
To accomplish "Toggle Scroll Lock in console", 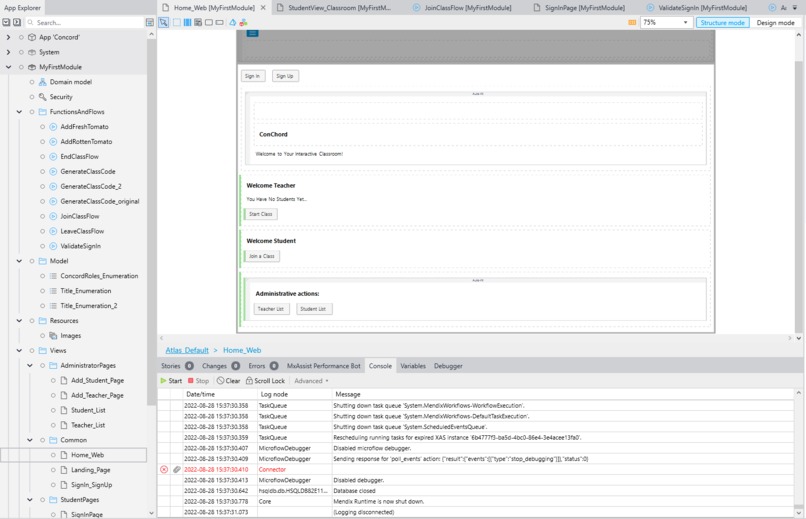I will tap(265, 381).
